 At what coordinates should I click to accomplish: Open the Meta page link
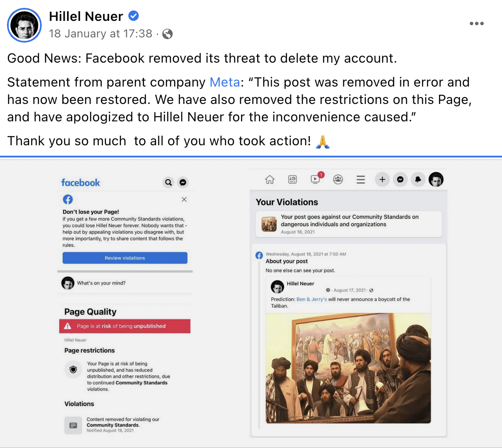pos(225,82)
